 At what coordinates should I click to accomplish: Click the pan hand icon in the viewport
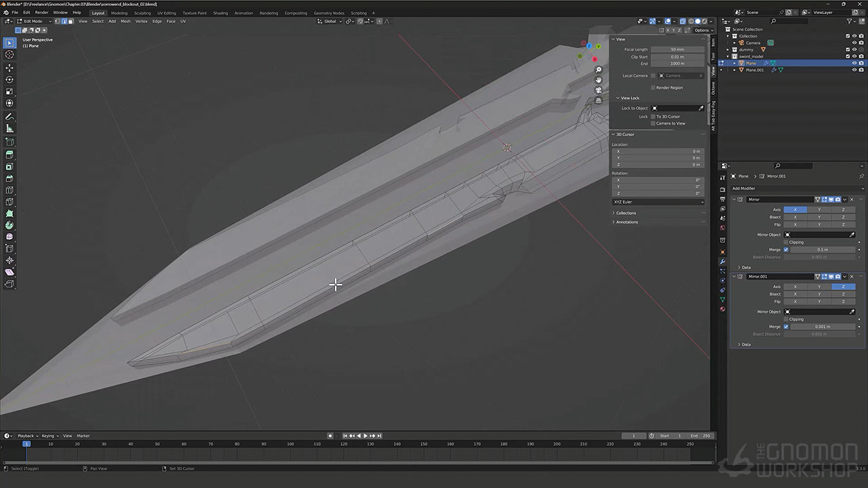599,80
